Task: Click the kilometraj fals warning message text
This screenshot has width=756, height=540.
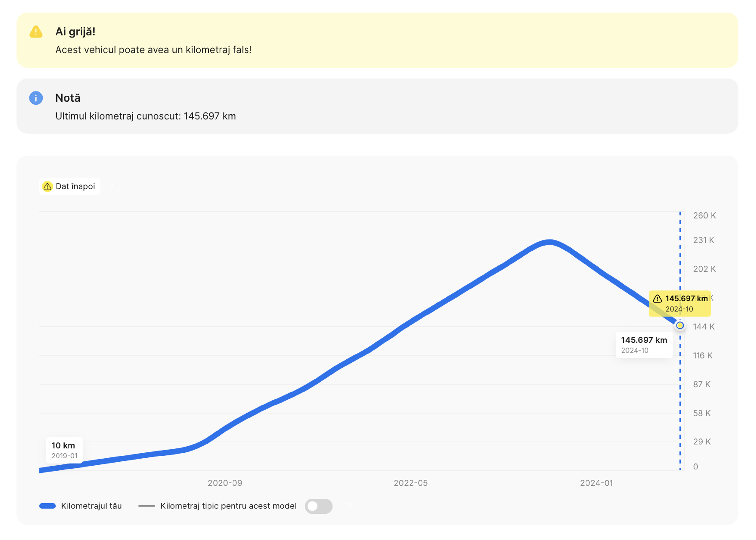Action: click(x=153, y=50)
